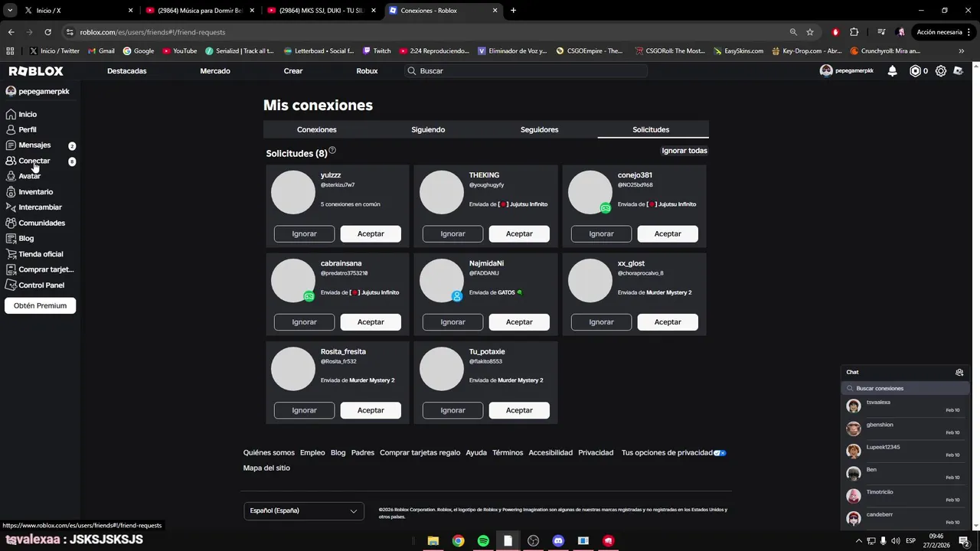980x551 pixels.
Task: Ignore Tu_potaxie's friend request
Action: coord(452,410)
